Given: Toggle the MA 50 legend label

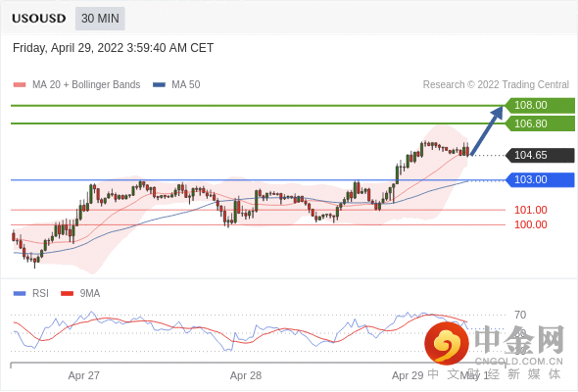Looking at the screenshot, I should click(x=186, y=85).
